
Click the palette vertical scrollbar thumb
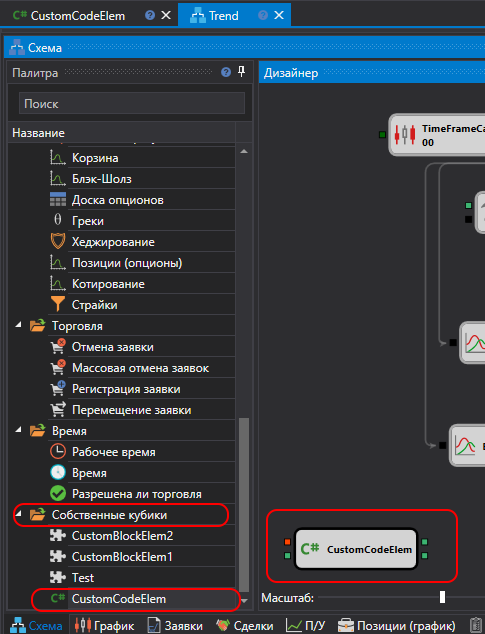click(244, 505)
